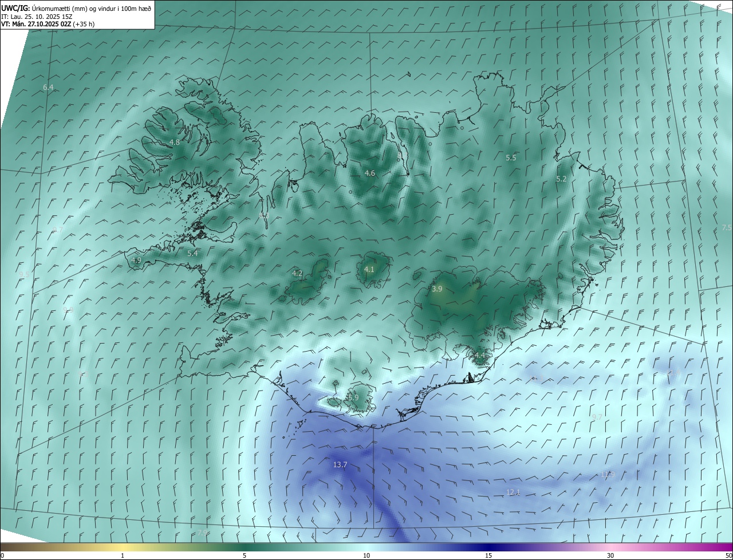Click the 4.4 value on Öræfajökull
Viewport: 733px width, 560px height.
(x=480, y=356)
